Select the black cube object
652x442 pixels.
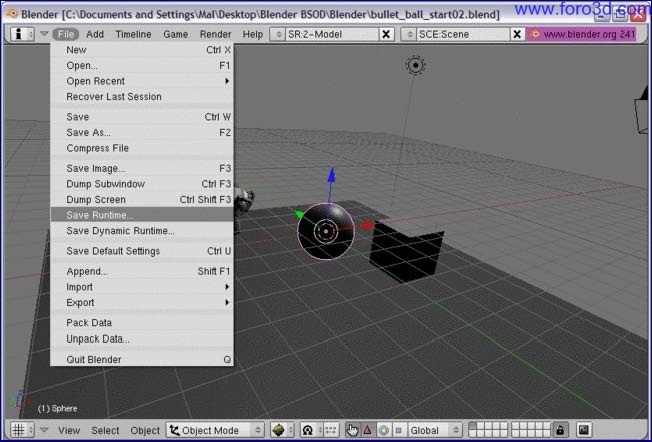tap(405, 252)
